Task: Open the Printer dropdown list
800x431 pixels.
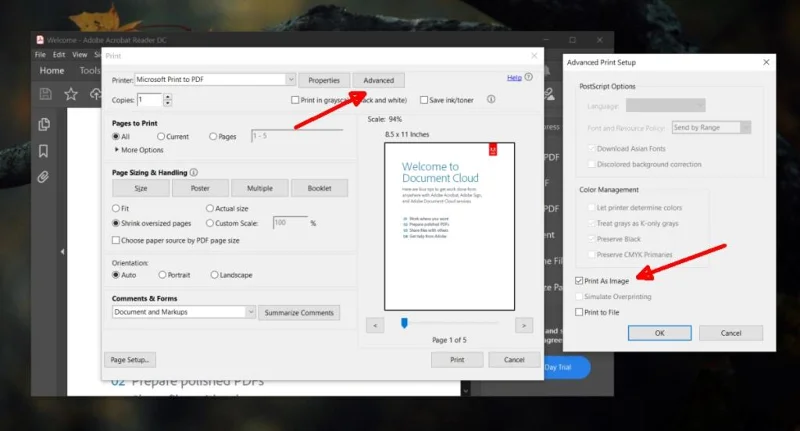Action: click(x=290, y=80)
